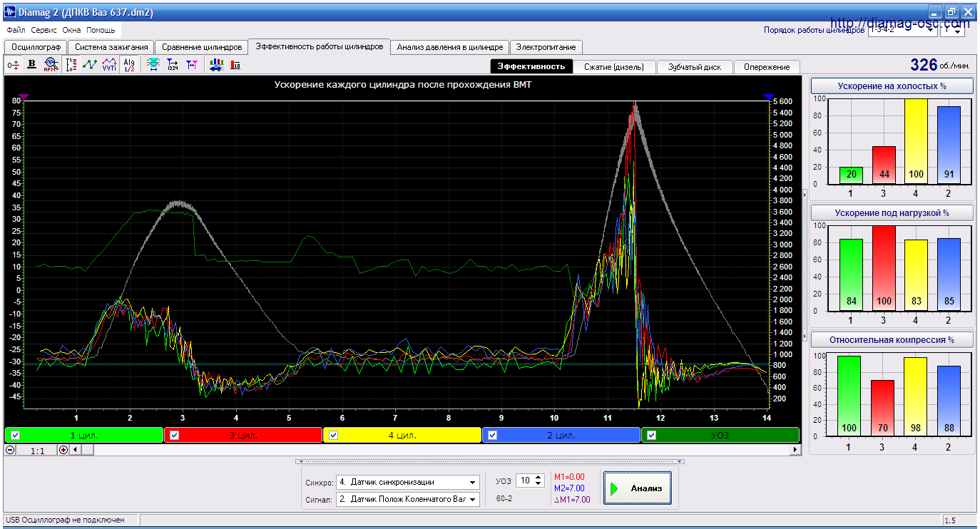Click the 'ΔM1=7.00' marker difference value

coord(572,500)
